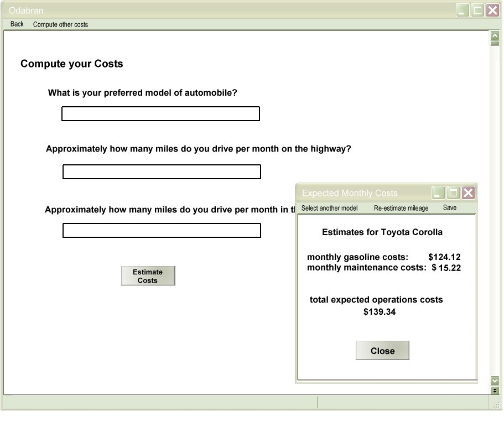The width and height of the screenshot is (504, 437).
Task: Click Re-estimate mileage in the dialog menu
Action: 401,208
